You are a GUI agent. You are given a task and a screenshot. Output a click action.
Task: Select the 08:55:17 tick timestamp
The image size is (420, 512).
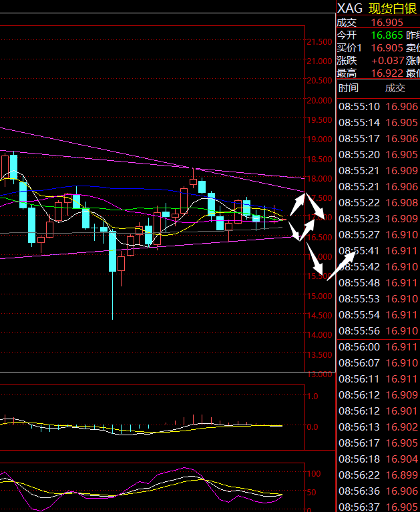pos(359,139)
